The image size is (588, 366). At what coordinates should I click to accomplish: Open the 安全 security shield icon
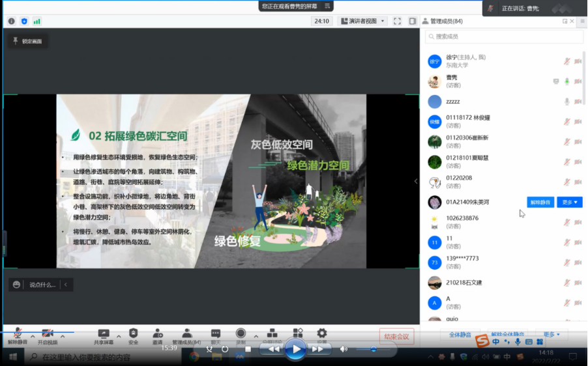133,333
